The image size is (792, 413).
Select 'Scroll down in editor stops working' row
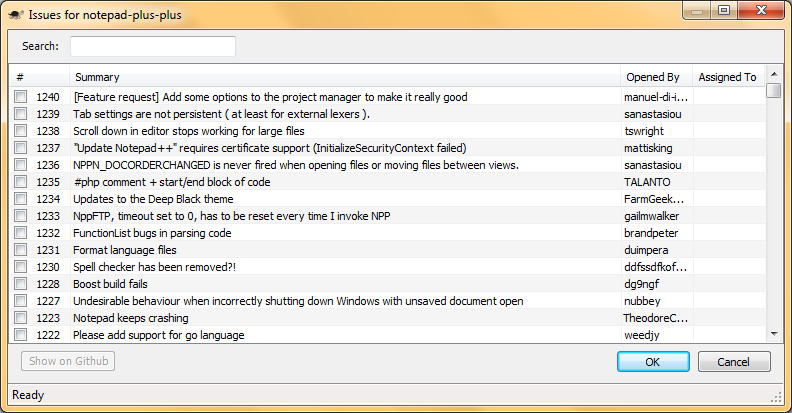click(189, 131)
